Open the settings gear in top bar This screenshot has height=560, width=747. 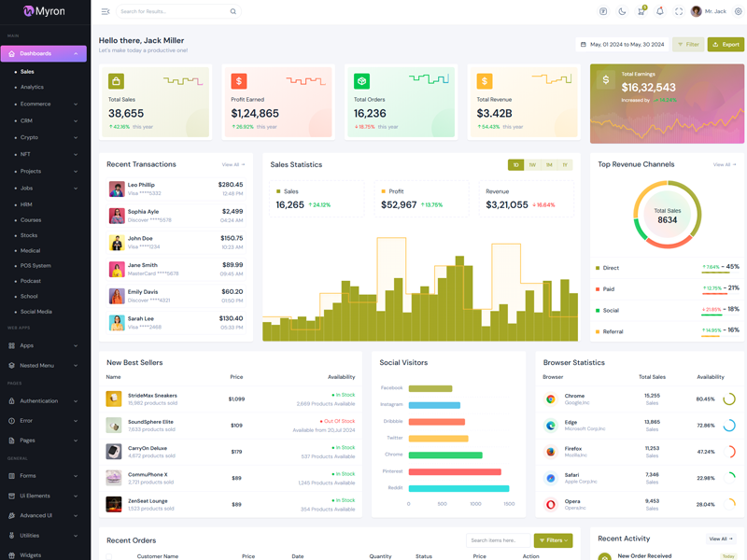click(739, 11)
